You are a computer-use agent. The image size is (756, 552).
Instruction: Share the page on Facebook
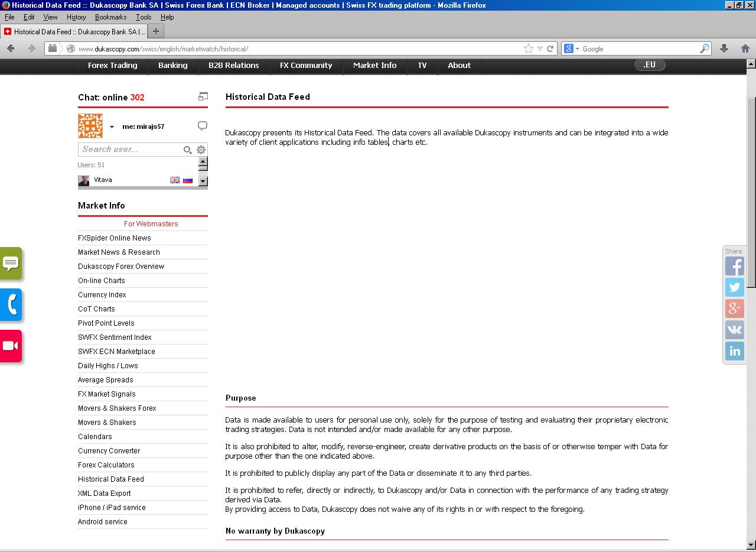735,266
